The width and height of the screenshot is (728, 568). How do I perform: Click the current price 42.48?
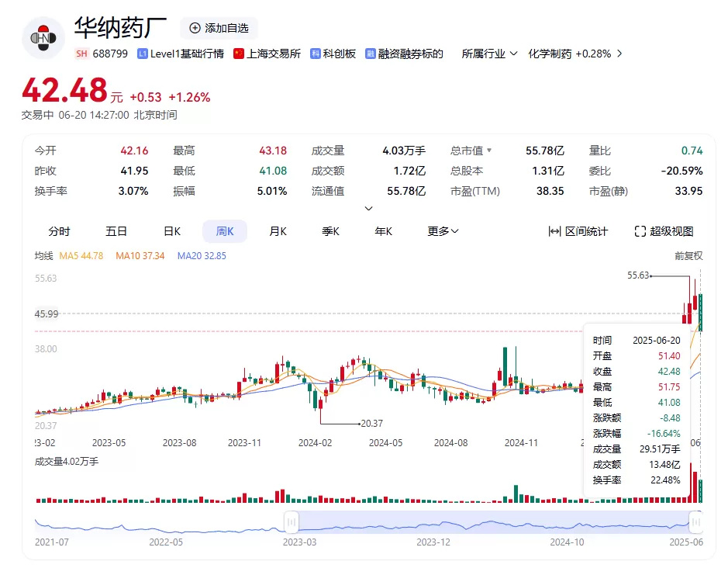coord(64,90)
